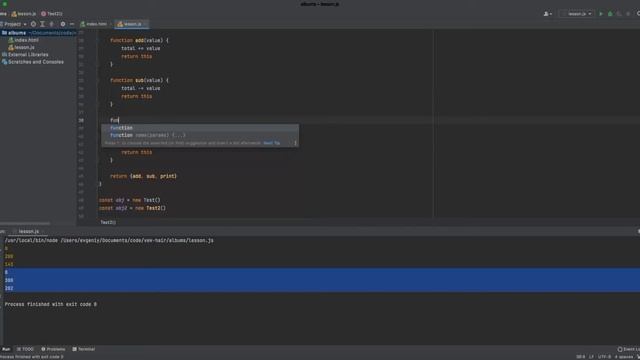Close the lesson.js editor tab
This screenshot has height=360, width=640.
[146, 24]
